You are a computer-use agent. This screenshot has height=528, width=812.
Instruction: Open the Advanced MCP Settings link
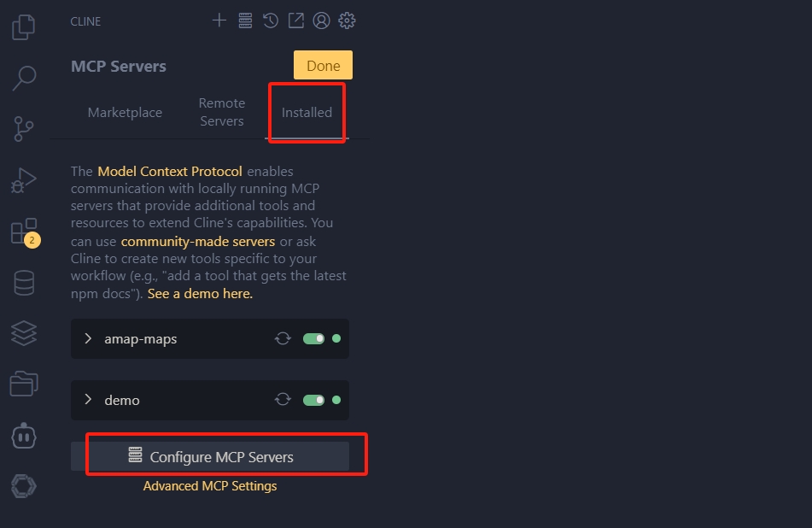point(210,486)
